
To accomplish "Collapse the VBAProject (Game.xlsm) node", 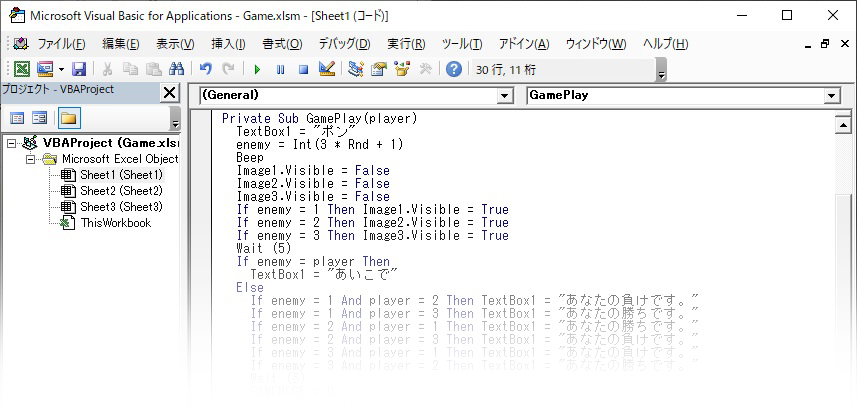I will (11, 144).
